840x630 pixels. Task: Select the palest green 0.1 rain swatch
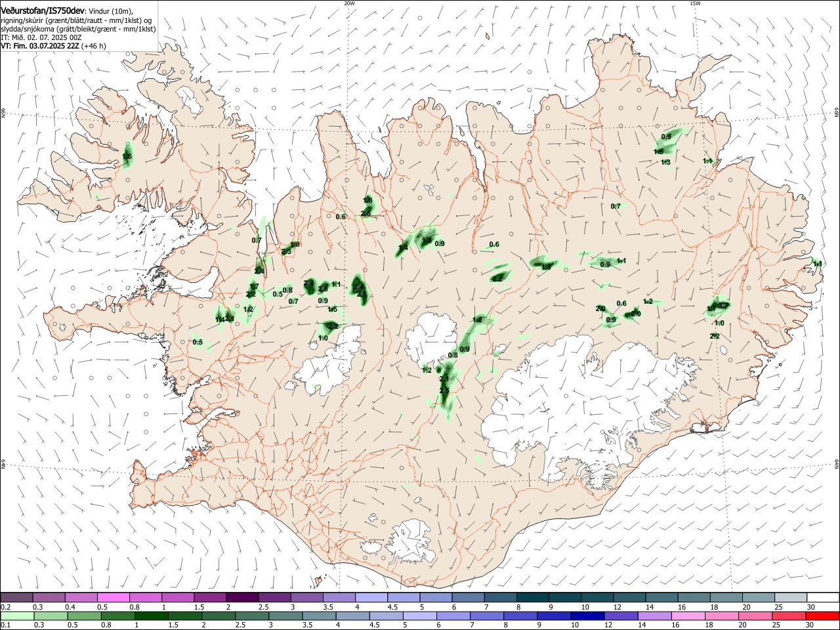(x=16, y=616)
